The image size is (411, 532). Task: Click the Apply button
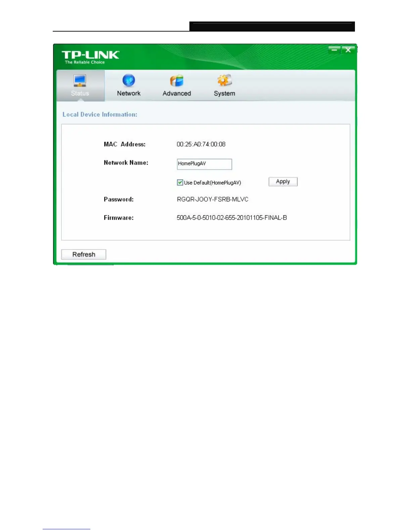(283, 182)
